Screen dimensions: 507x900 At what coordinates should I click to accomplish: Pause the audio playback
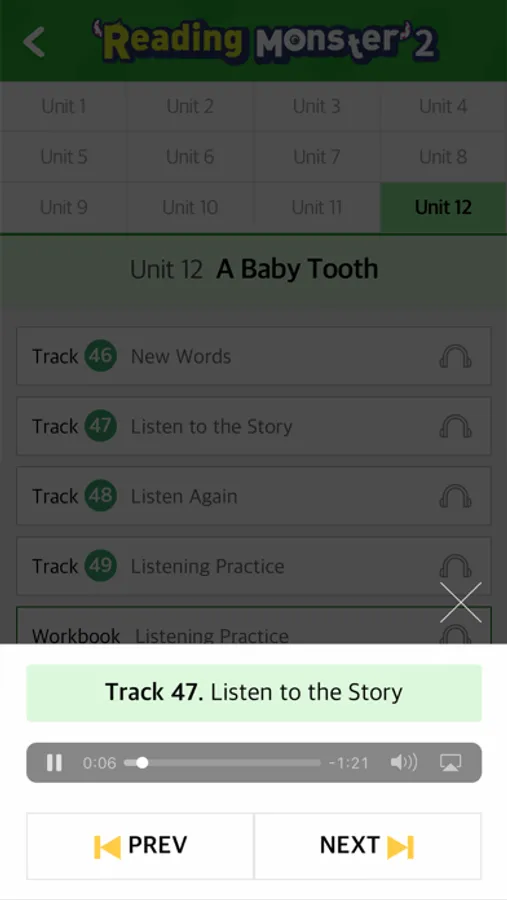(55, 763)
